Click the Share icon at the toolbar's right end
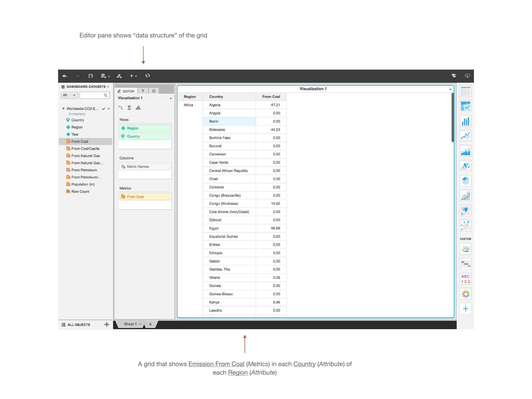This screenshot has width=532, height=399. pyautogui.click(x=454, y=76)
